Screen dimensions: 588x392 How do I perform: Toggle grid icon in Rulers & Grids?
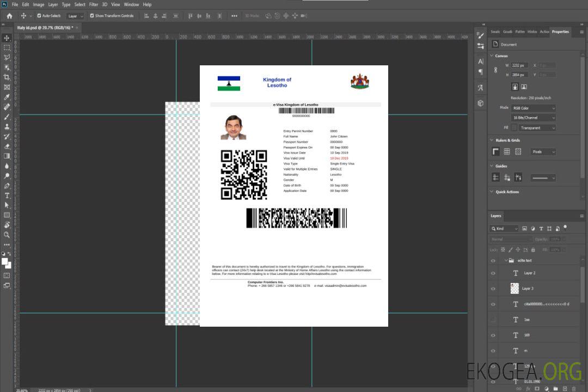pos(507,151)
